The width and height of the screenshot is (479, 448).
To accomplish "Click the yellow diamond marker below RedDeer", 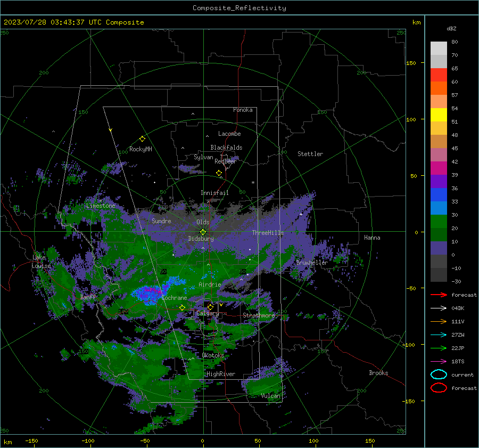I will (219, 173).
